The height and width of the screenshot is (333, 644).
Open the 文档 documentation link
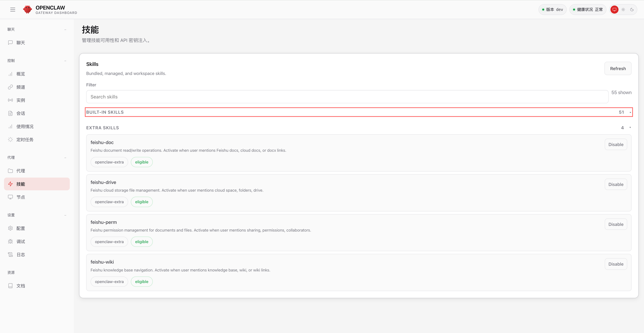tap(20, 286)
